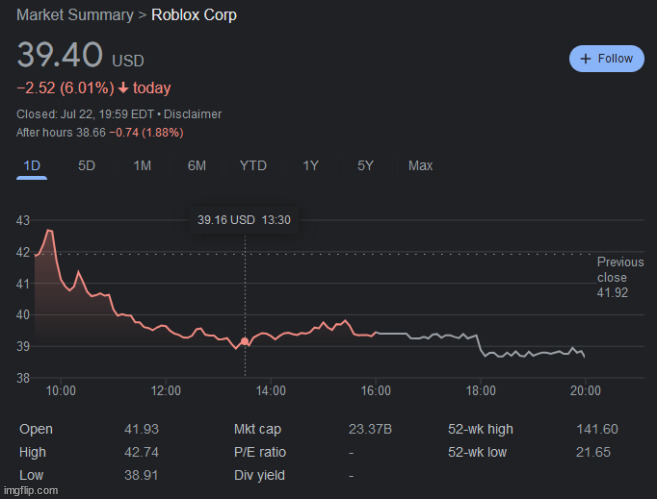Screen dimensions: 657x499
Task: Click the Roblox Corp title text
Action: pyautogui.click(x=194, y=15)
